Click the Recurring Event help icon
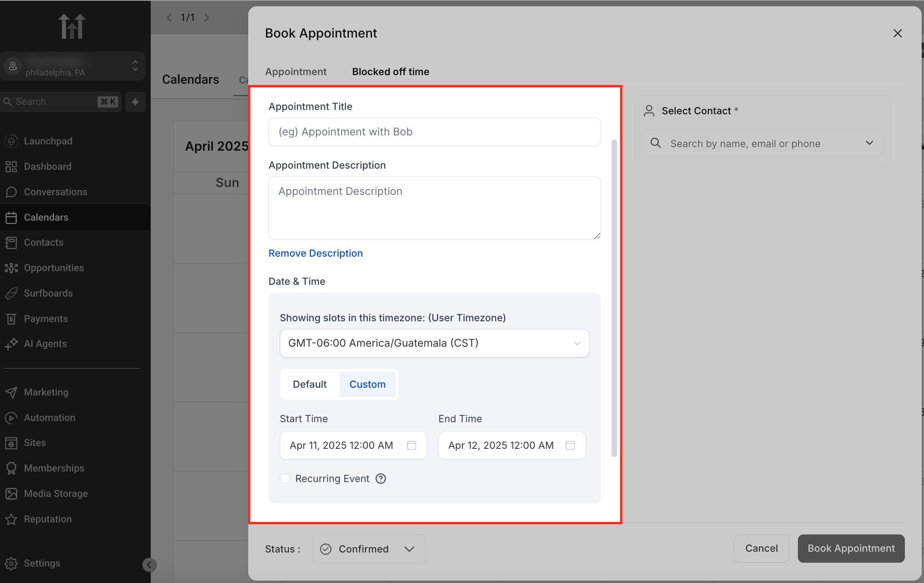 pos(381,479)
